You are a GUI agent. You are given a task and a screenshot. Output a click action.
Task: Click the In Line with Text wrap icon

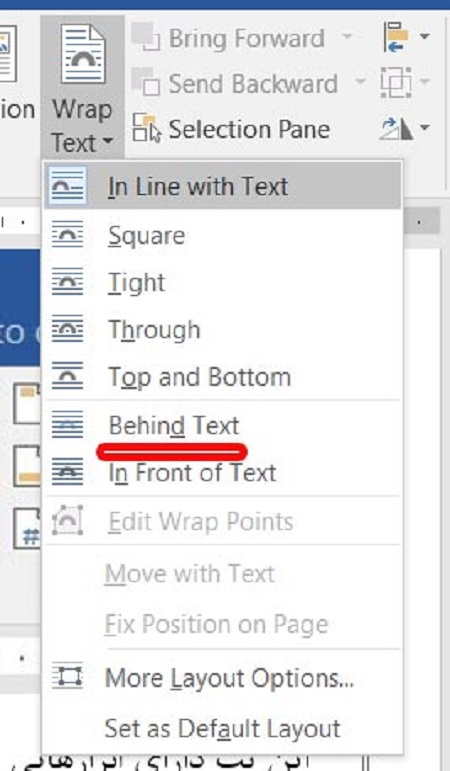(67, 186)
